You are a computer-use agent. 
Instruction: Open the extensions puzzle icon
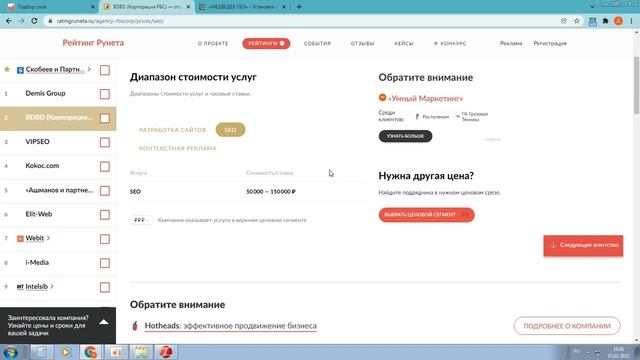606,21
